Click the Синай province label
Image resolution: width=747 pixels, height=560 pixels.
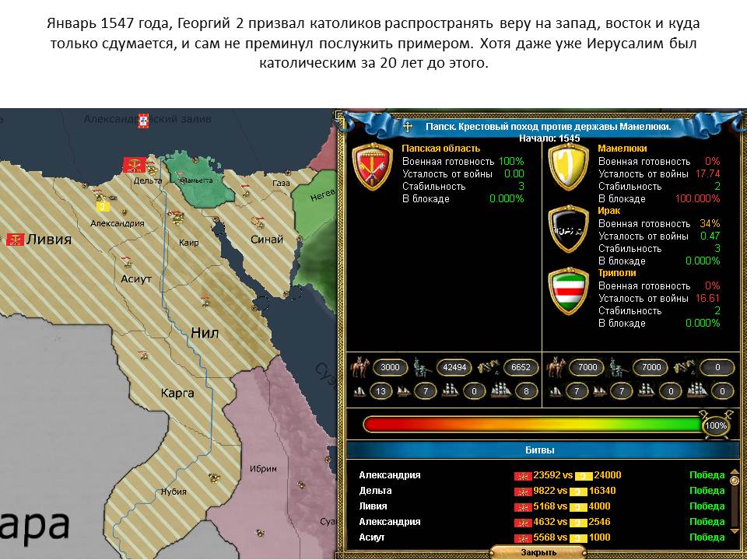pos(267,239)
